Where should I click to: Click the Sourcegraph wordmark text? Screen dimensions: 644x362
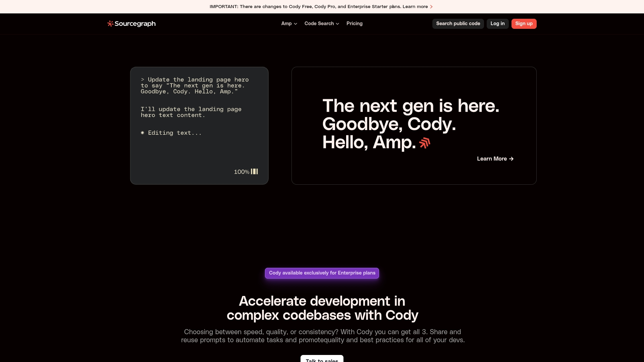[135, 23]
